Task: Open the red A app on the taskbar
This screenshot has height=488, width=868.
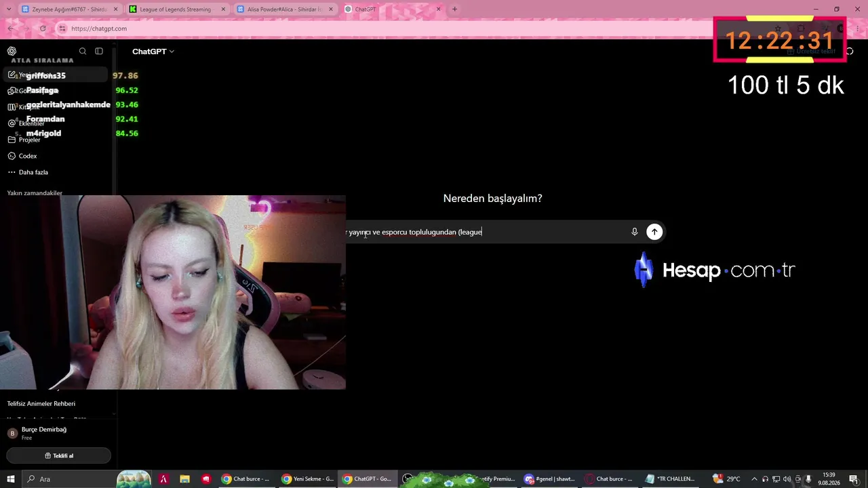Action: pyautogui.click(x=163, y=479)
